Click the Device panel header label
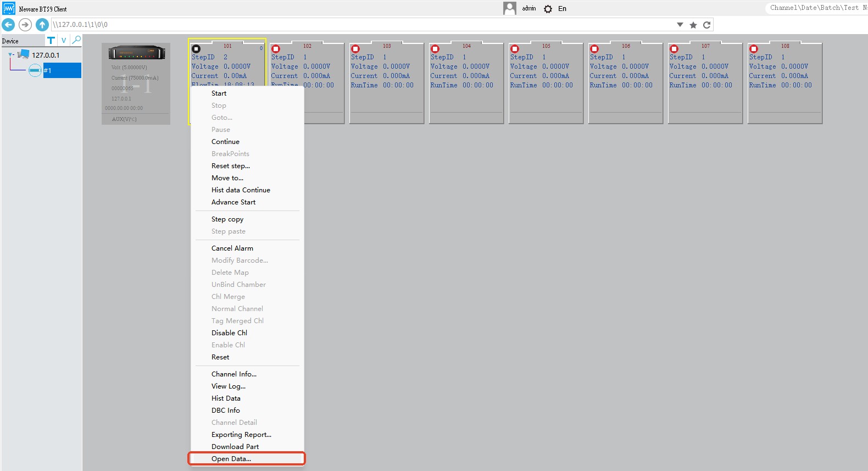The width and height of the screenshot is (868, 471). (10, 41)
